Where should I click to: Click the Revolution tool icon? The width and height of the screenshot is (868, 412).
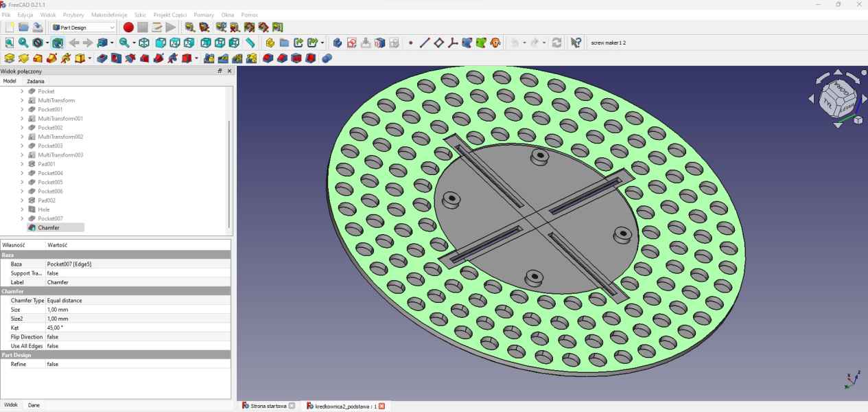coord(23,58)
